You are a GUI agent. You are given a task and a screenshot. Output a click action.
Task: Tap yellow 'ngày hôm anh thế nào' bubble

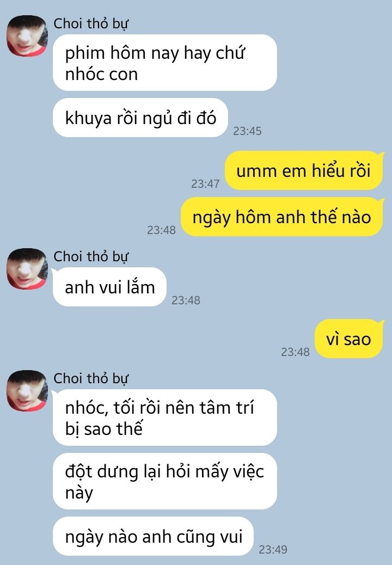[x=282, y=217]
